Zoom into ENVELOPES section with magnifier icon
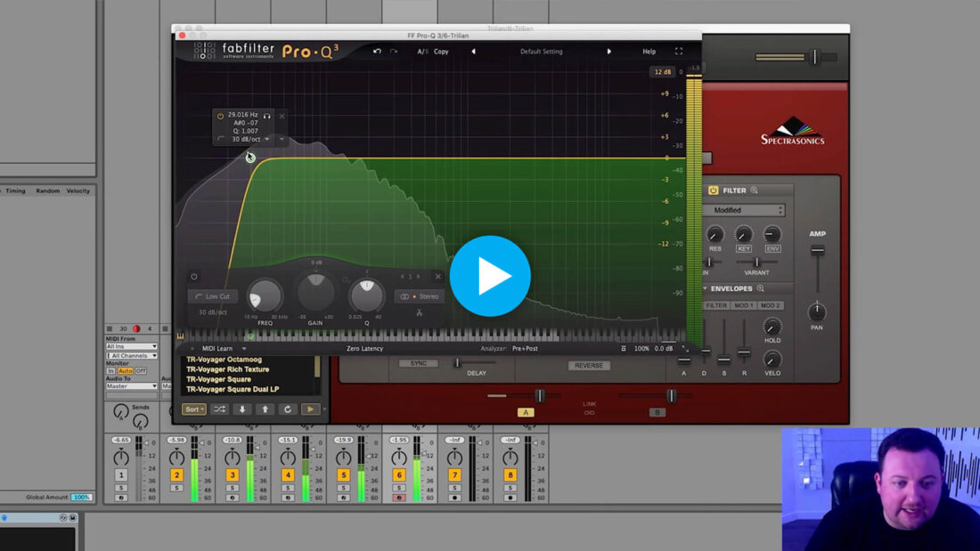Image resolution: width=980 pixels, height=551 pixels. (761, 288)
